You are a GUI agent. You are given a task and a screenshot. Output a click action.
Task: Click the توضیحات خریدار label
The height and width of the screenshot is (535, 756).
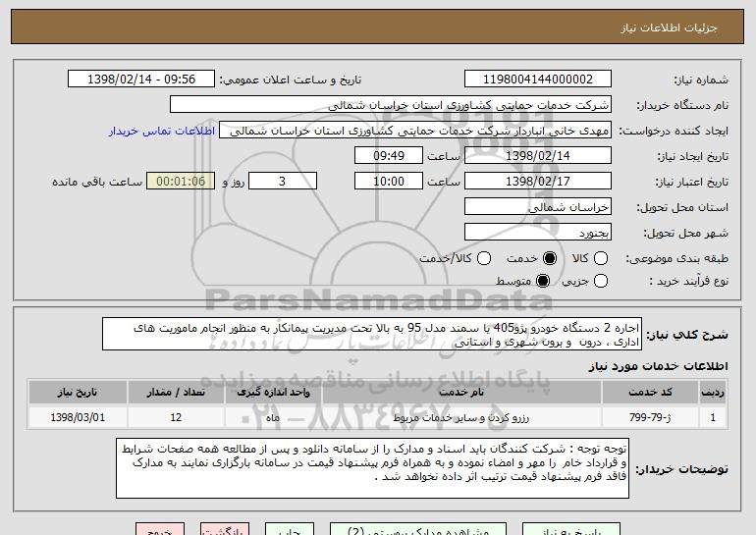(681, 469)
